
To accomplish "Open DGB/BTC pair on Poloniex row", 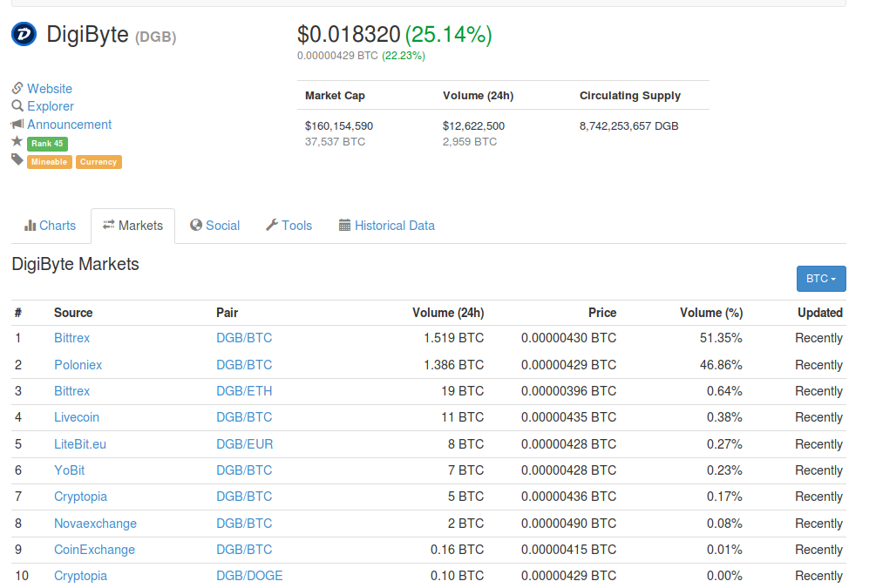I will pos(244,365).
